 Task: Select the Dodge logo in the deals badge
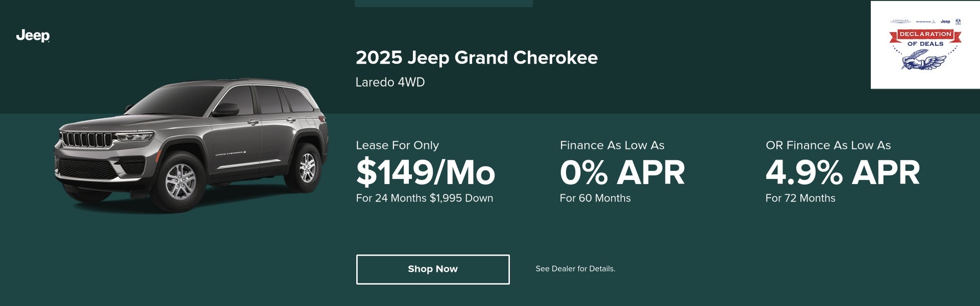click(x=925, y=21)
